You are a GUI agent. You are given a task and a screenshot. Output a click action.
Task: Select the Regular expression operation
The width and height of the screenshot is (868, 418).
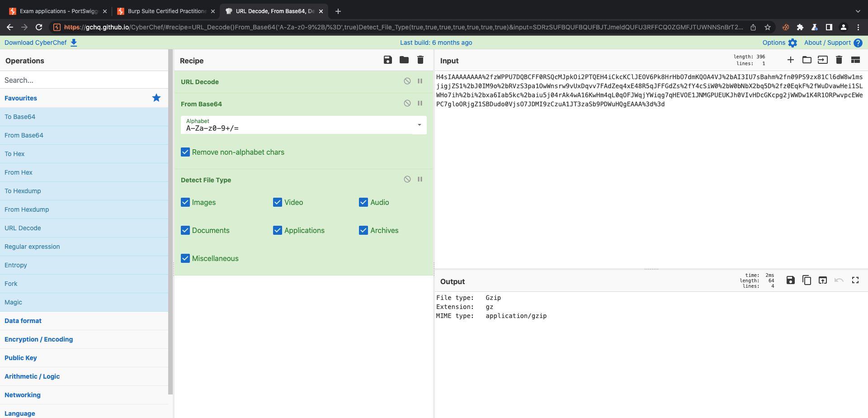click(x=84, y=247)
